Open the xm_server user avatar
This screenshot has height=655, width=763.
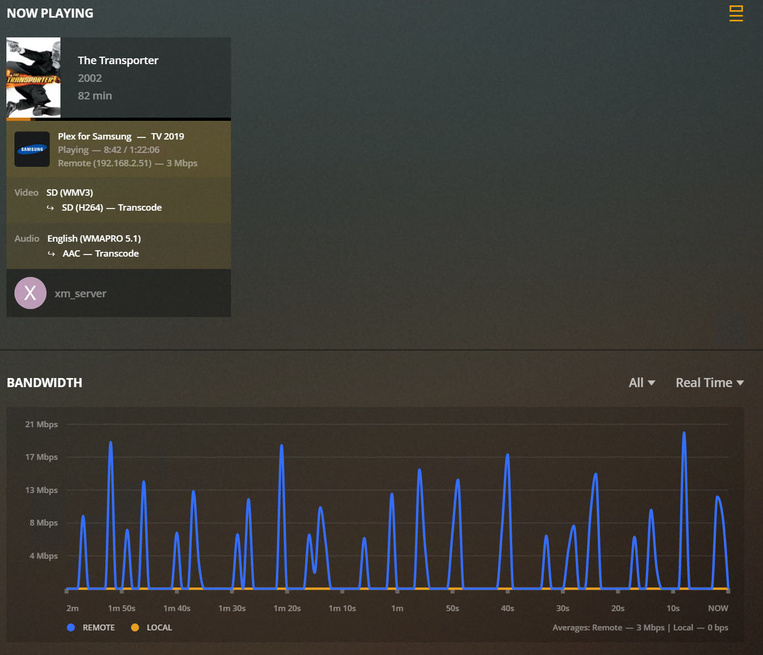[30, 293]
